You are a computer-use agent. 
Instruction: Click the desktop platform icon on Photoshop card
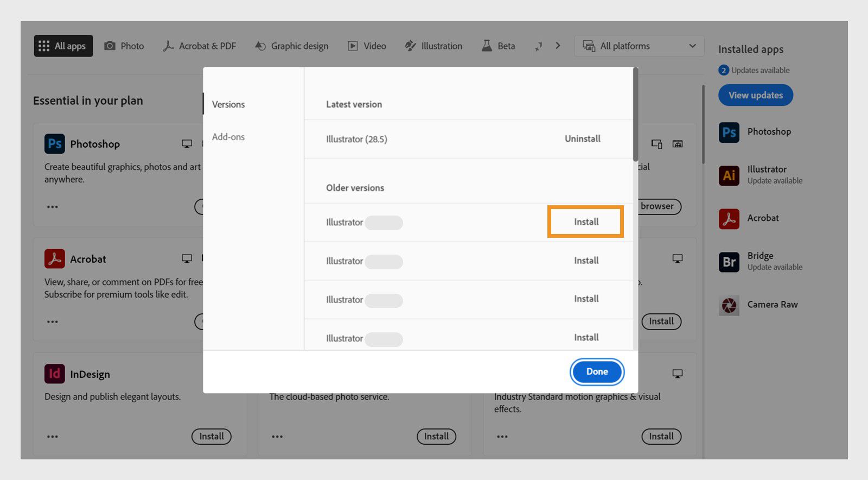pos(187,144)
